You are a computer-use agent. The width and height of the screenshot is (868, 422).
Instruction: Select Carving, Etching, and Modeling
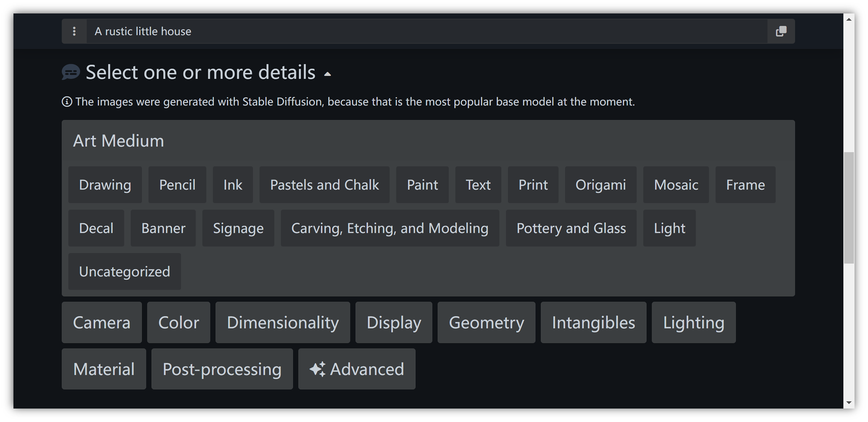[x=390, y=228]
